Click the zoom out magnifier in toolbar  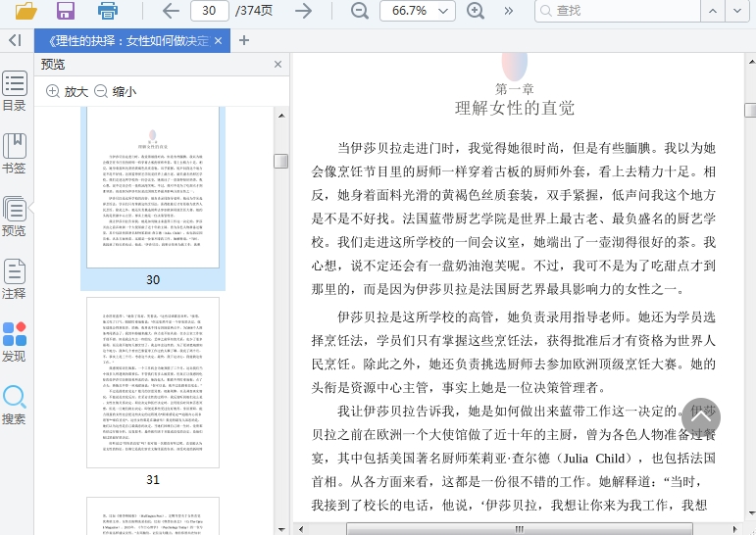(x=360, y=11)
